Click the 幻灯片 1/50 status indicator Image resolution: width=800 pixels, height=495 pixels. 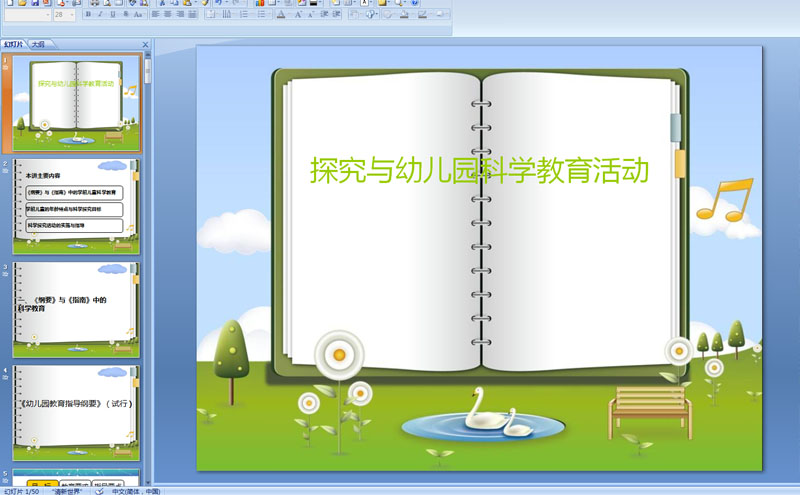[21, 491]
